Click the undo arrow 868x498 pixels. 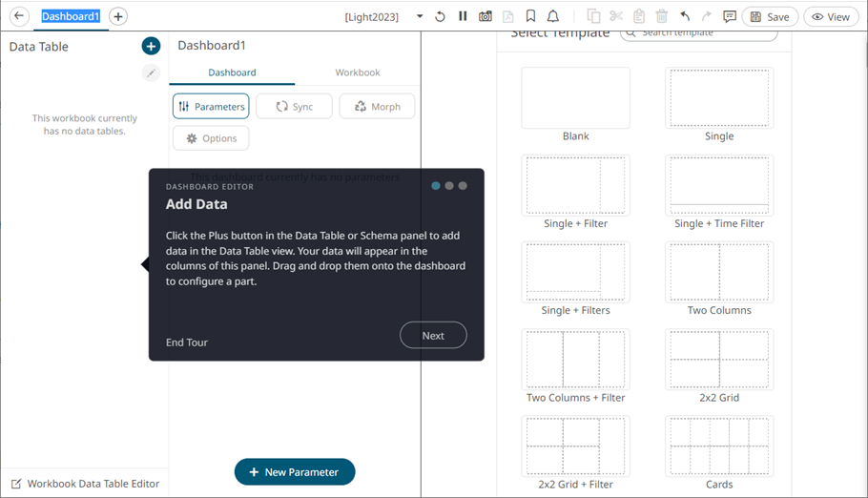tap(685, 16)
